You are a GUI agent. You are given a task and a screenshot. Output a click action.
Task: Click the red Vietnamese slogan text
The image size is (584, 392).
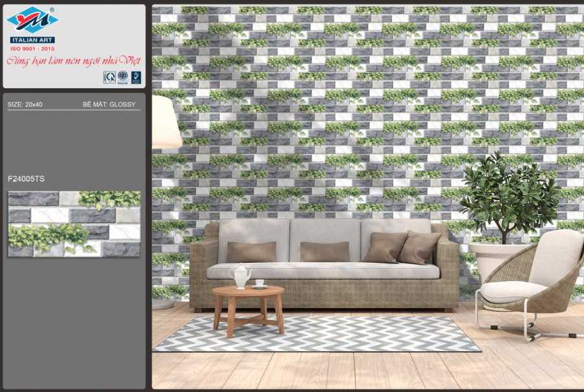(73, 61)
